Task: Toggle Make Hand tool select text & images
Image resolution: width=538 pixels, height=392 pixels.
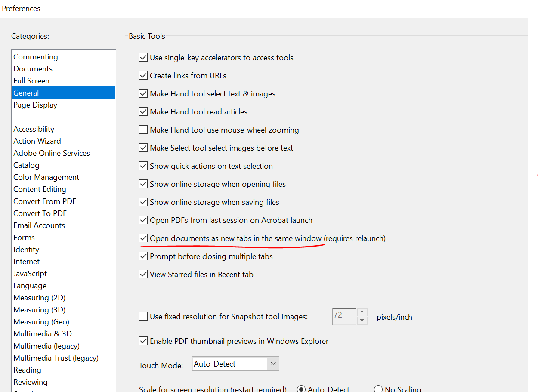Action: 143,93
